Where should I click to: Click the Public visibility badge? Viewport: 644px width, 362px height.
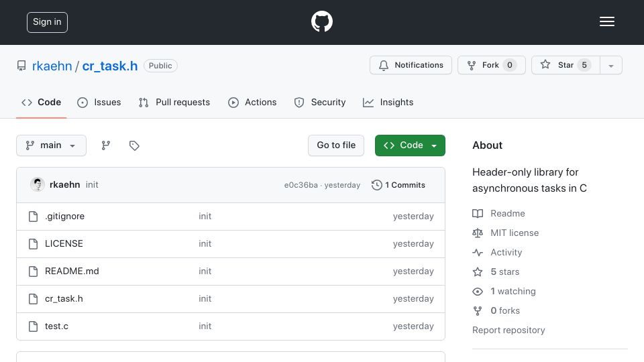tap(160, 66)
